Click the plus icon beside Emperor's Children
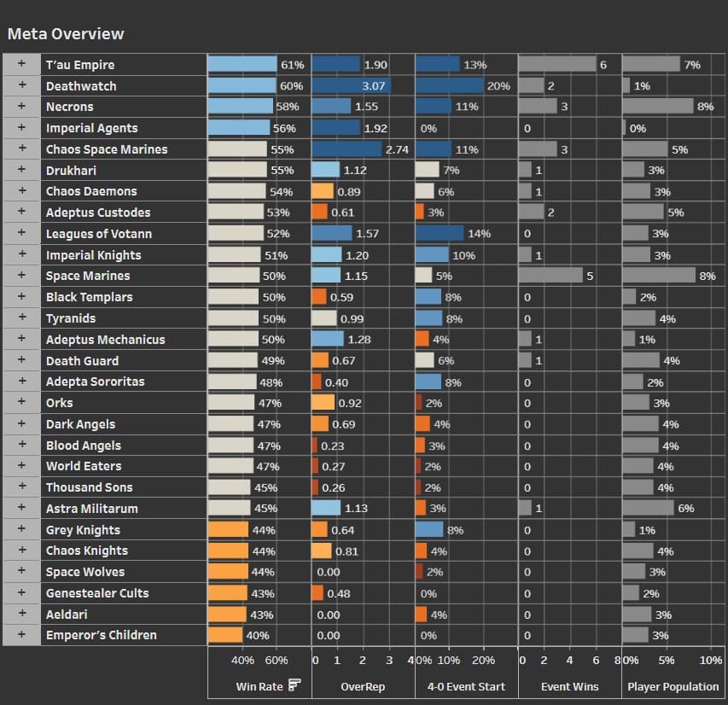 pos(21,635)
